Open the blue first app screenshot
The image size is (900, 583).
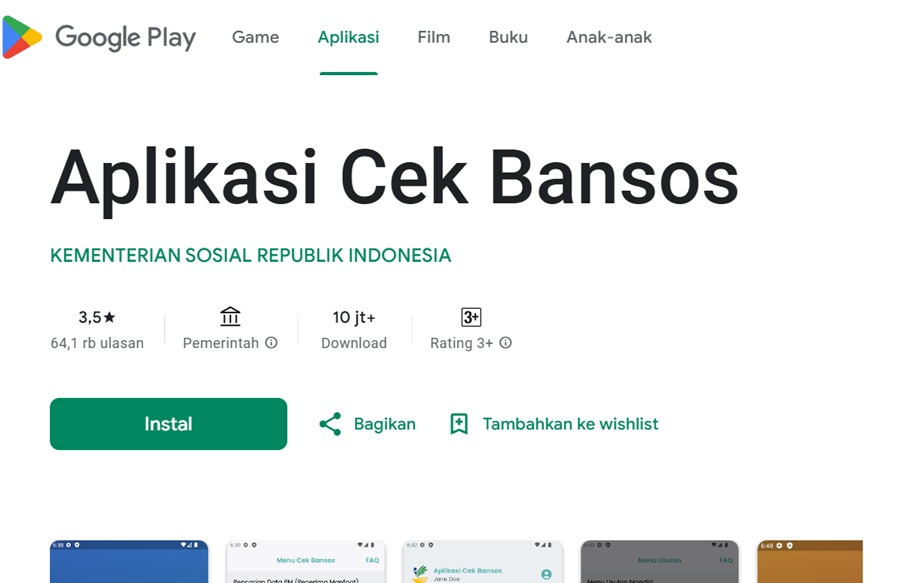129,561
